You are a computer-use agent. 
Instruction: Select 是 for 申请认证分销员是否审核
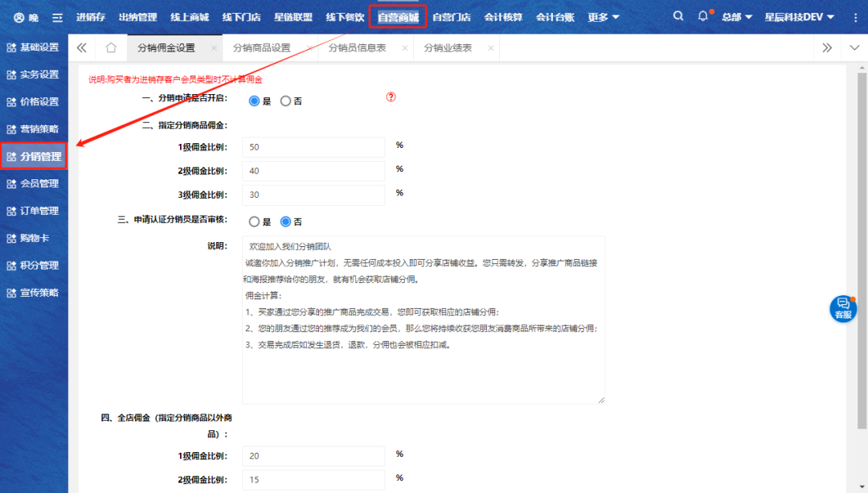(255, 222)
